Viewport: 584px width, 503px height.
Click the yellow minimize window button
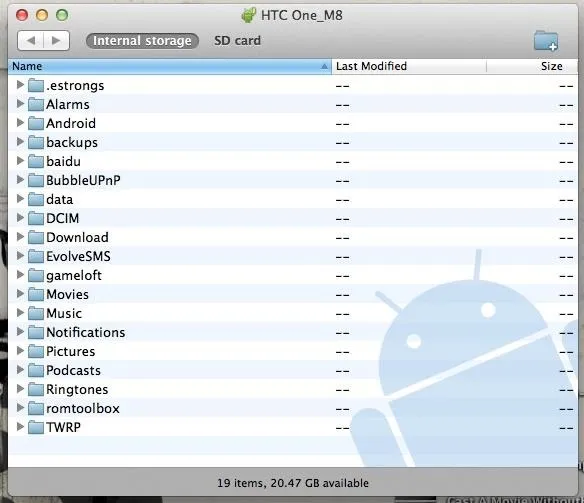tap(42, 15)
